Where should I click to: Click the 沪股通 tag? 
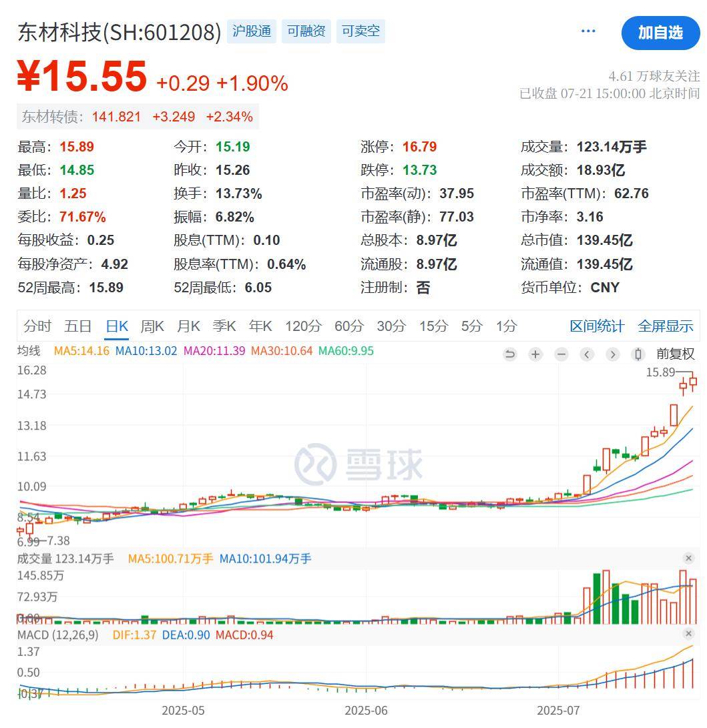coord(251,31)
